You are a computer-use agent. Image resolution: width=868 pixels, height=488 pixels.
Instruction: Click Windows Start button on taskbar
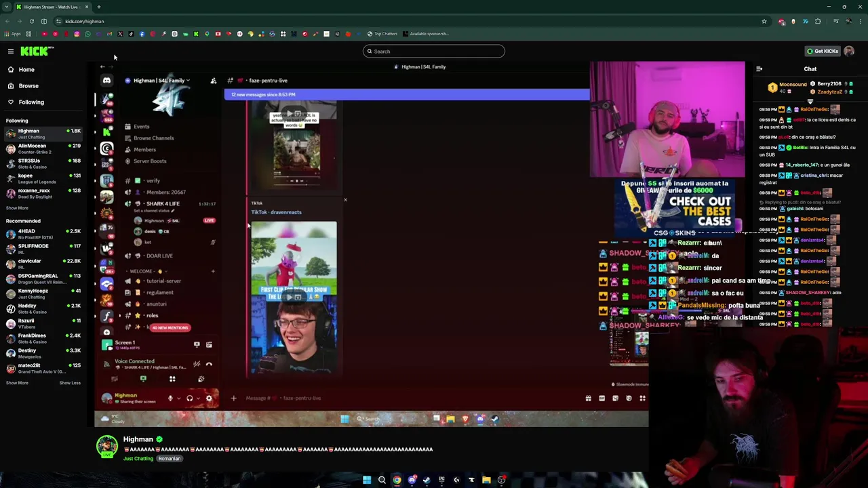(x=367, y=480)
